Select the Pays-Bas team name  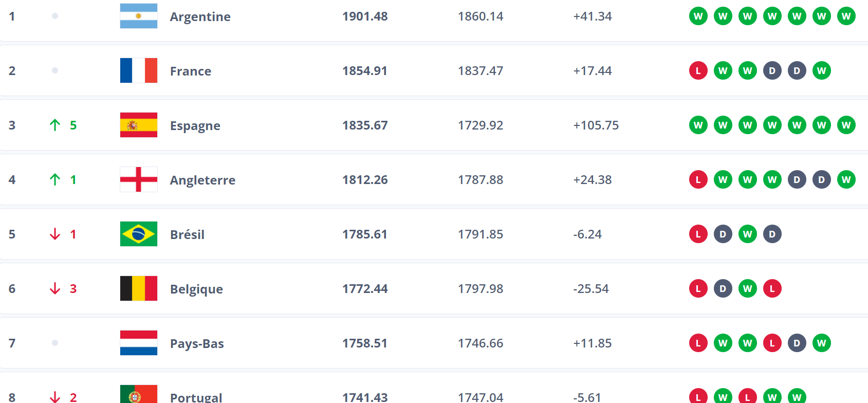[197, 343]
